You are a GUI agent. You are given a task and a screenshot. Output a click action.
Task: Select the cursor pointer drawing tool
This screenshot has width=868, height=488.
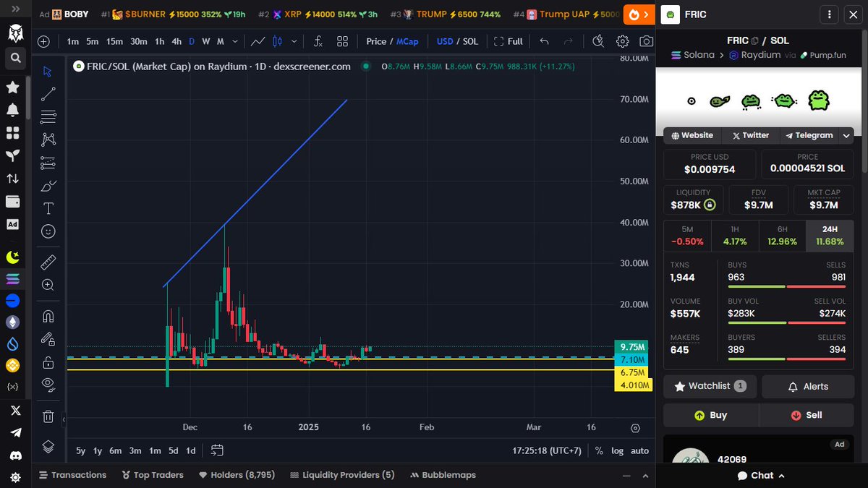(48, 71)
